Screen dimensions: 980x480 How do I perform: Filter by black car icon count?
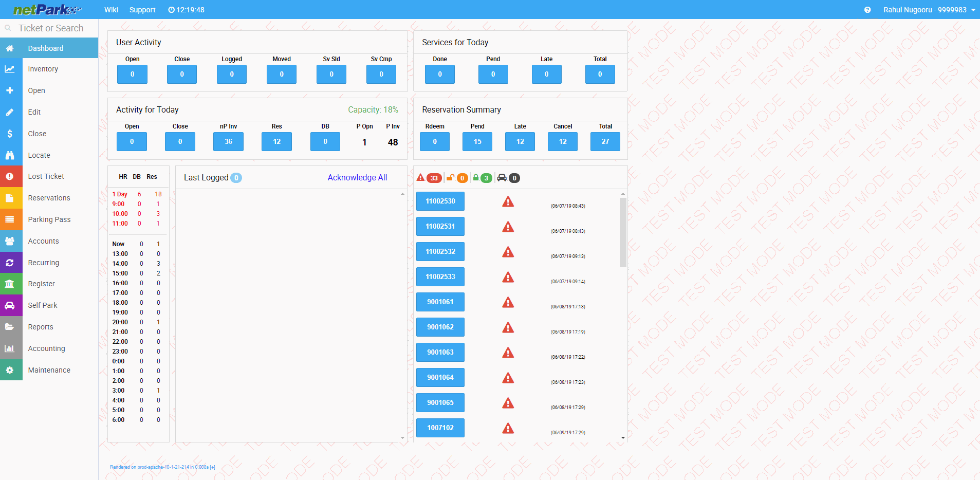coord(509,178)
